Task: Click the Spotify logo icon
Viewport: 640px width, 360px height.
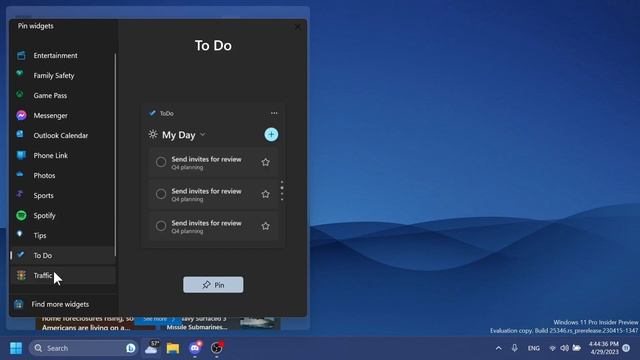Action: click(21, 216)
